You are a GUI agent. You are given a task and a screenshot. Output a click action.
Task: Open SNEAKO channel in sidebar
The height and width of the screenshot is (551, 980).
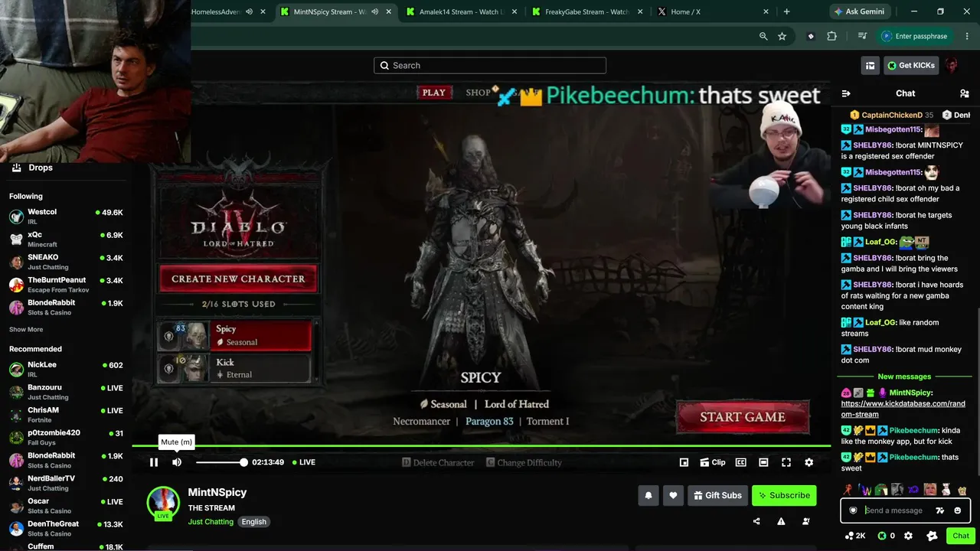coord(66,262)
